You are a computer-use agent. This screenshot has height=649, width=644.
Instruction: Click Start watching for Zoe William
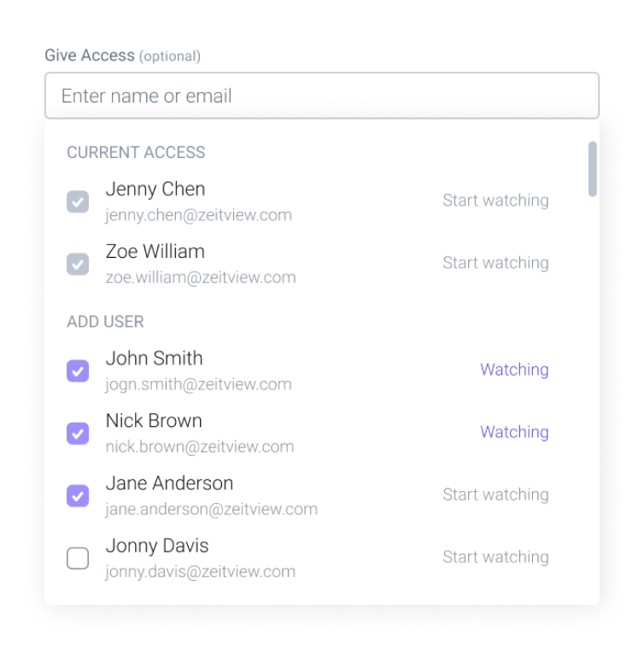tap(495, 263)
